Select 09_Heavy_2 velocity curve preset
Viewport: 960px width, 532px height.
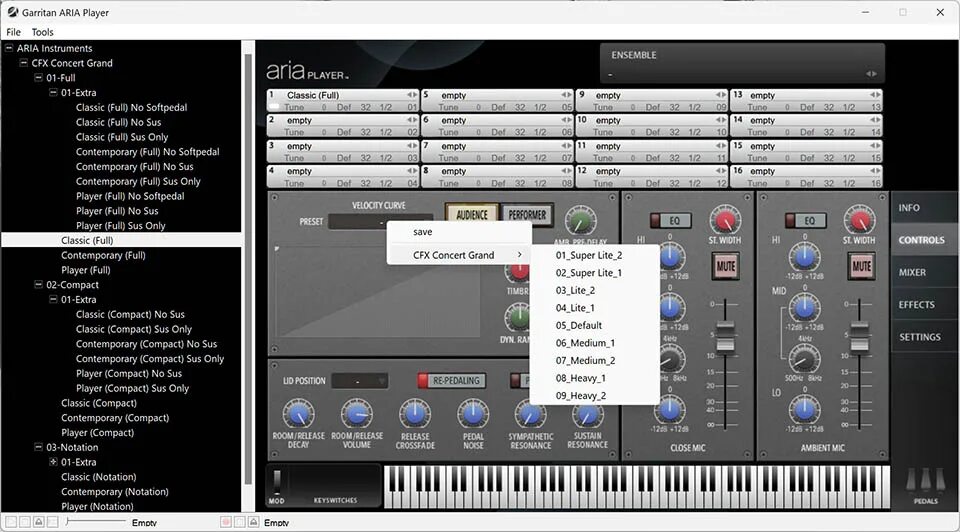pos(594,395)
